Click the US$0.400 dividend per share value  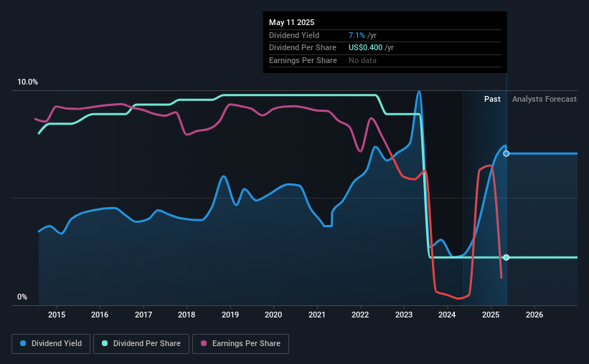365,48
